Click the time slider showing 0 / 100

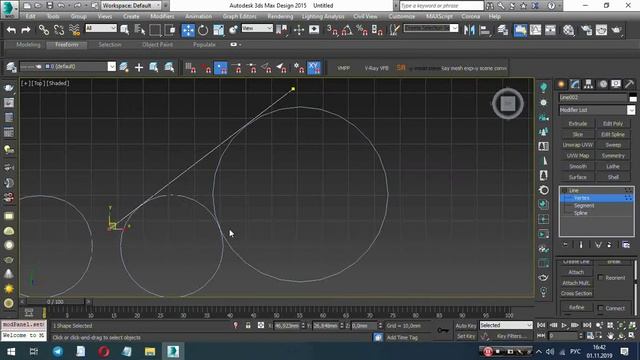55,302
